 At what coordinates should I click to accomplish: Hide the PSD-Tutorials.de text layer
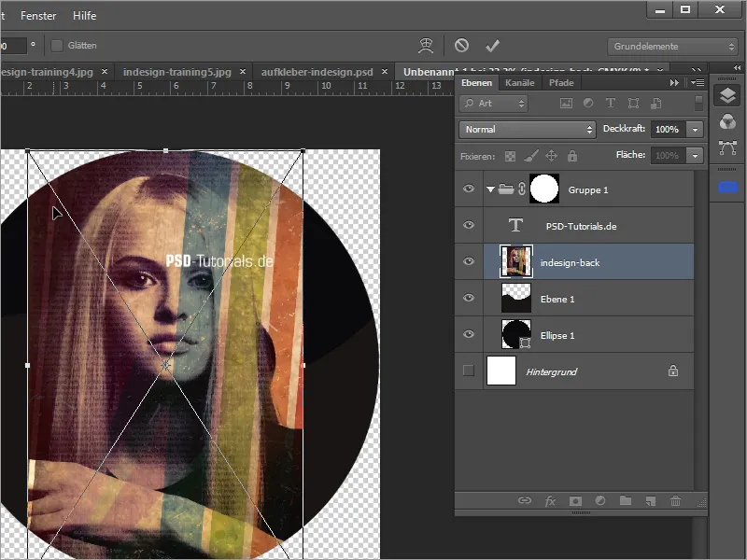(x=469, y=225)
